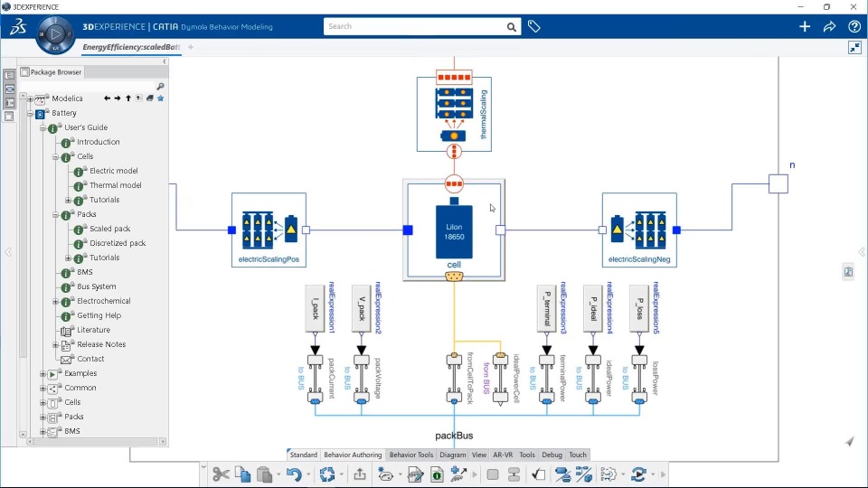Click the document edit pencil icon

[x=415, y=474]
